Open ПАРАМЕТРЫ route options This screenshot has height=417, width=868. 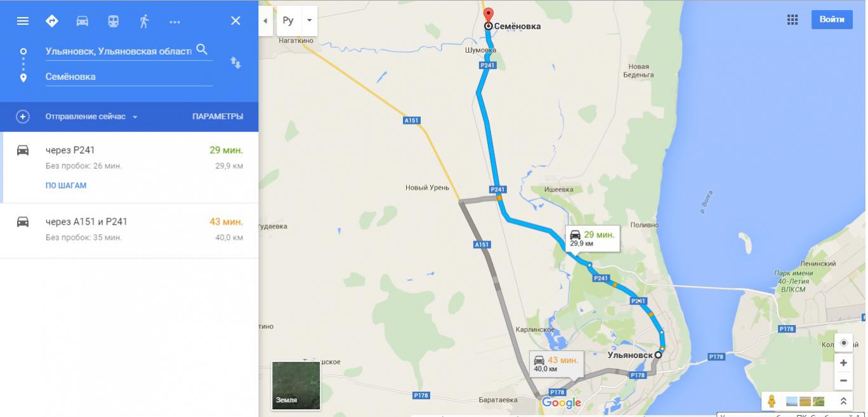(218, 117)
